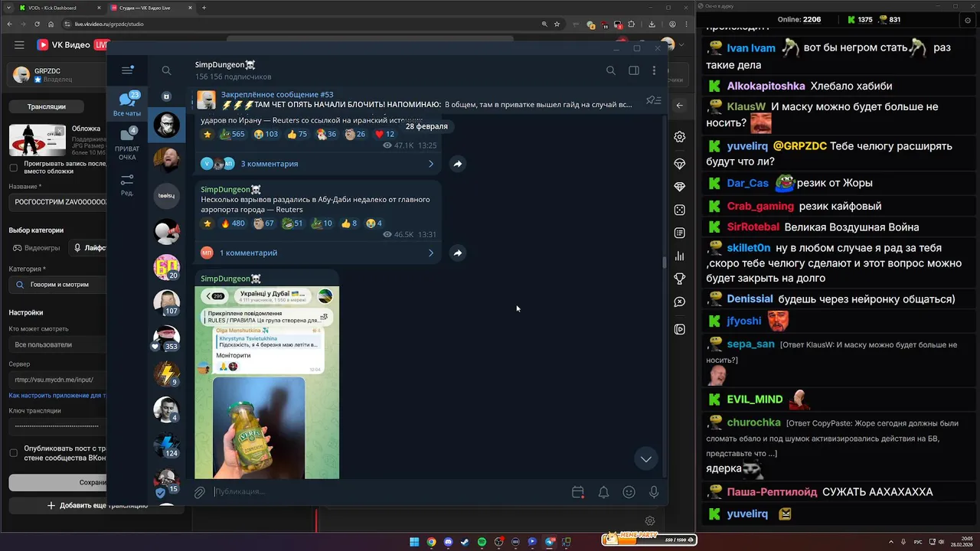Open Discord from the taskbar
The width and height of the screenshot is (980, 551).
[x=448, y=542]
